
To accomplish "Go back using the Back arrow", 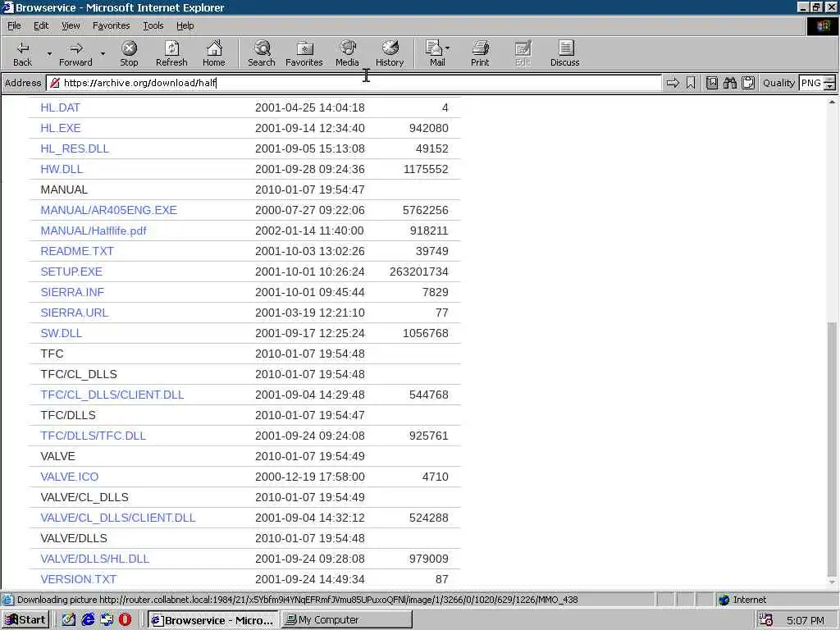I will point(22,53).
